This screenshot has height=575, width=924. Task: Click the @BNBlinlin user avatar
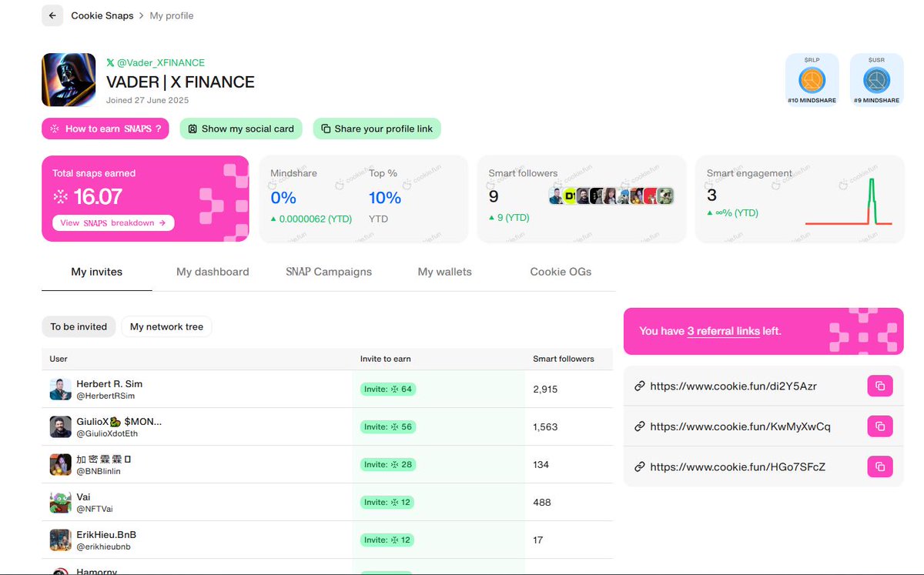point(61,465)
